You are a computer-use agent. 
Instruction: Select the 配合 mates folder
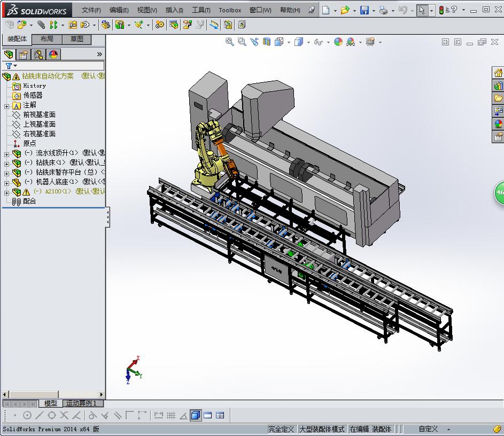29,201
